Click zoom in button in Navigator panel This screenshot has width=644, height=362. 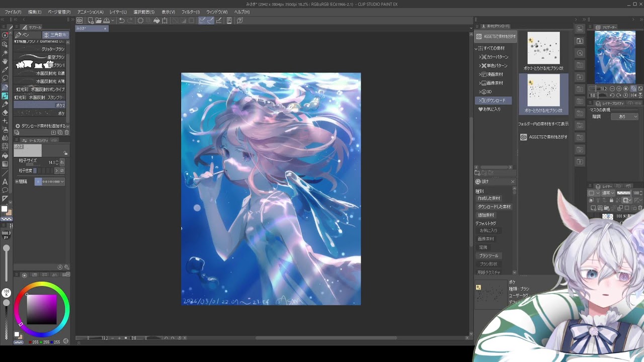point(619,89)
